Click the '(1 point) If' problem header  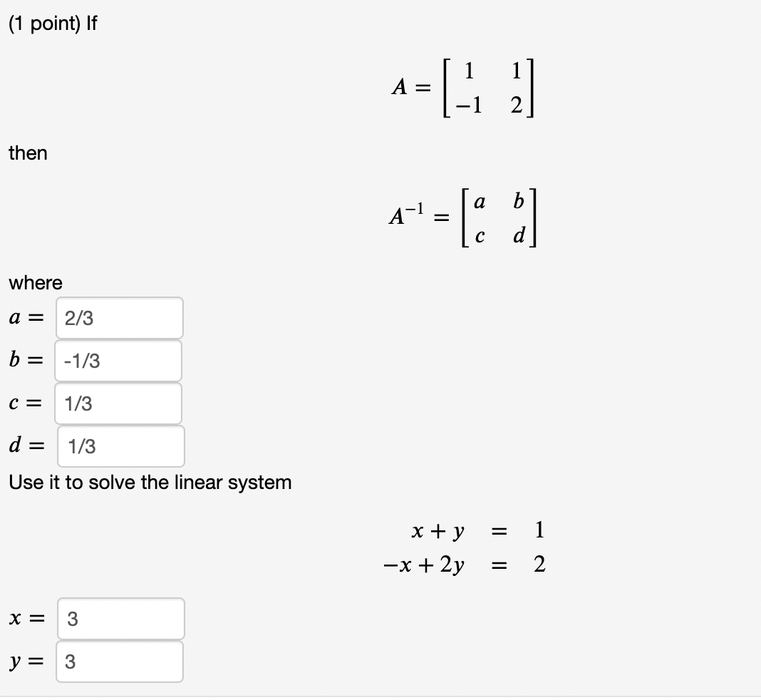[x=53, y=24]
